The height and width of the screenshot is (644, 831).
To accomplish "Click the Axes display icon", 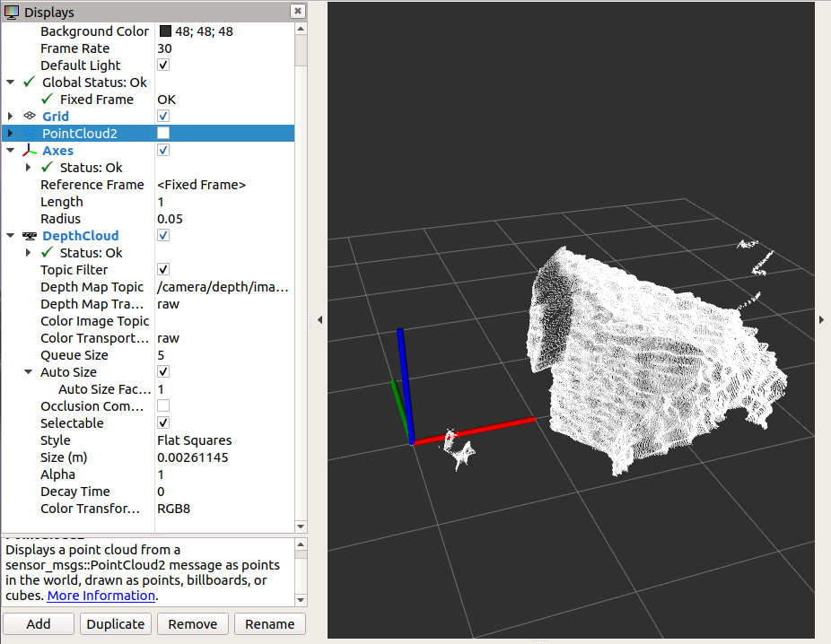I will [30, 151].
